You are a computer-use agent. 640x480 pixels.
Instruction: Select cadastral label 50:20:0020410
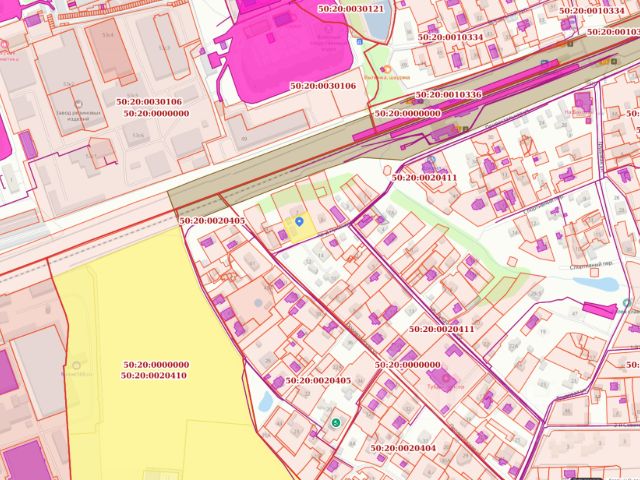click(154, 375)
